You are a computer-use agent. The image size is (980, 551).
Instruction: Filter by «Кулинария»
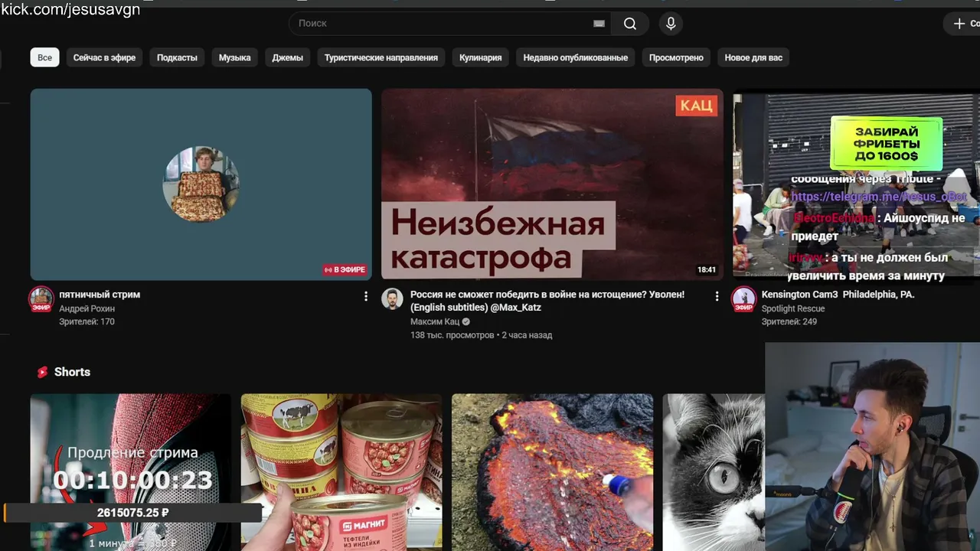click(x=481, y=57)
